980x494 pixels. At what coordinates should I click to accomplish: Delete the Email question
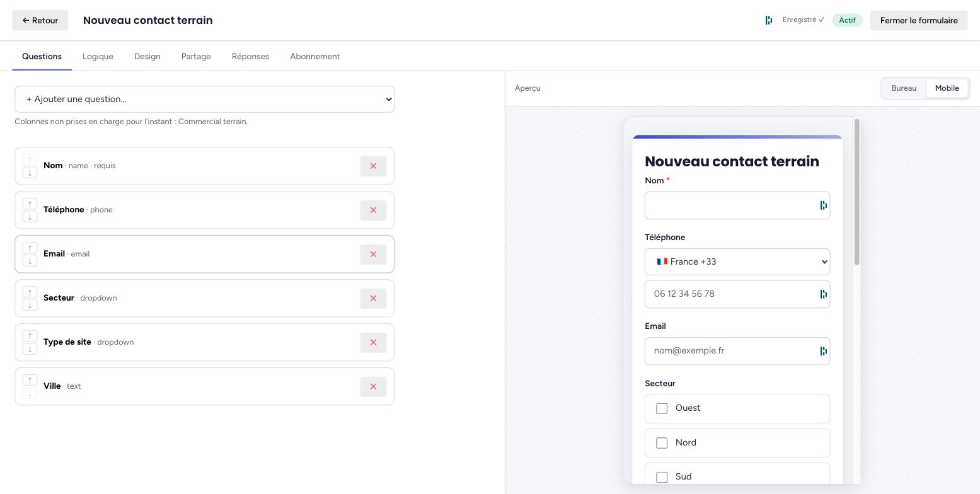373,254
